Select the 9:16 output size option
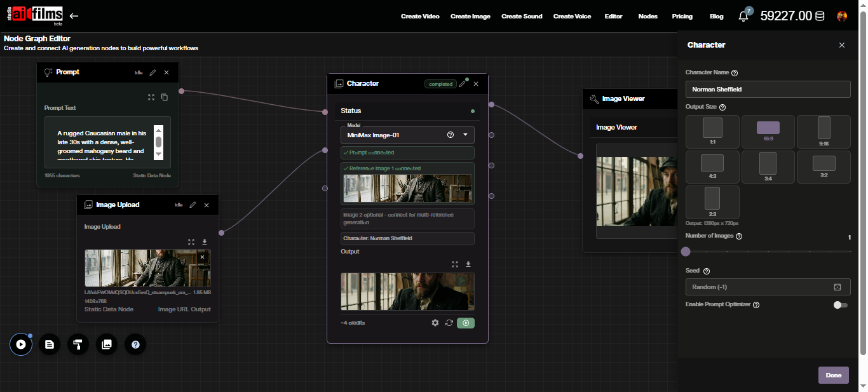The image size is (868, 392). pos(824,132)
